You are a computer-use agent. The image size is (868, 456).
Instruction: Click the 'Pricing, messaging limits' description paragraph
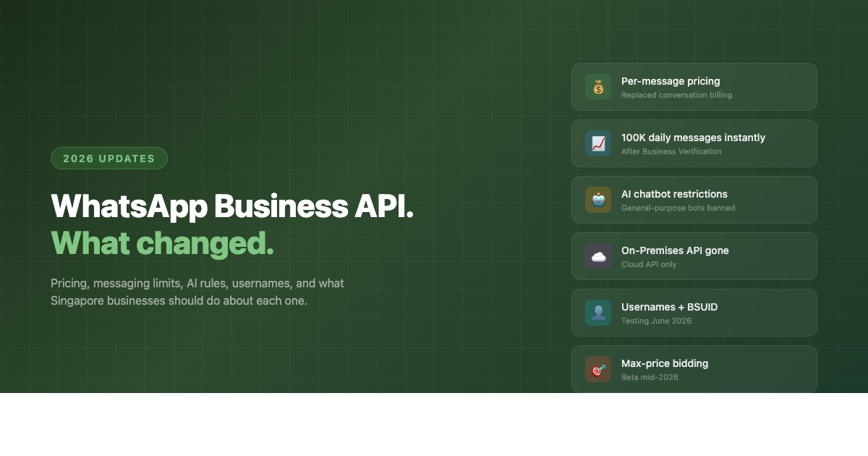[197, 292]
